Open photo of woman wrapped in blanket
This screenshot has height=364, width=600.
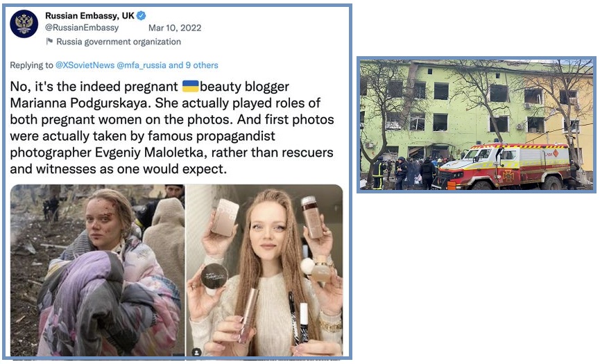[97, 270]
